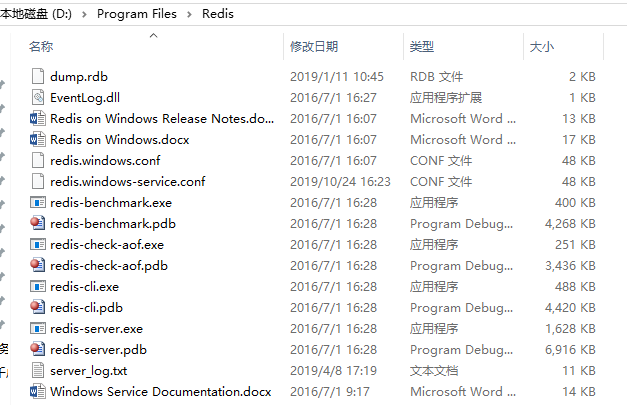The image size is (627, 405).
Task: Select the redis-cli.exe application icon
Action: 38,287
